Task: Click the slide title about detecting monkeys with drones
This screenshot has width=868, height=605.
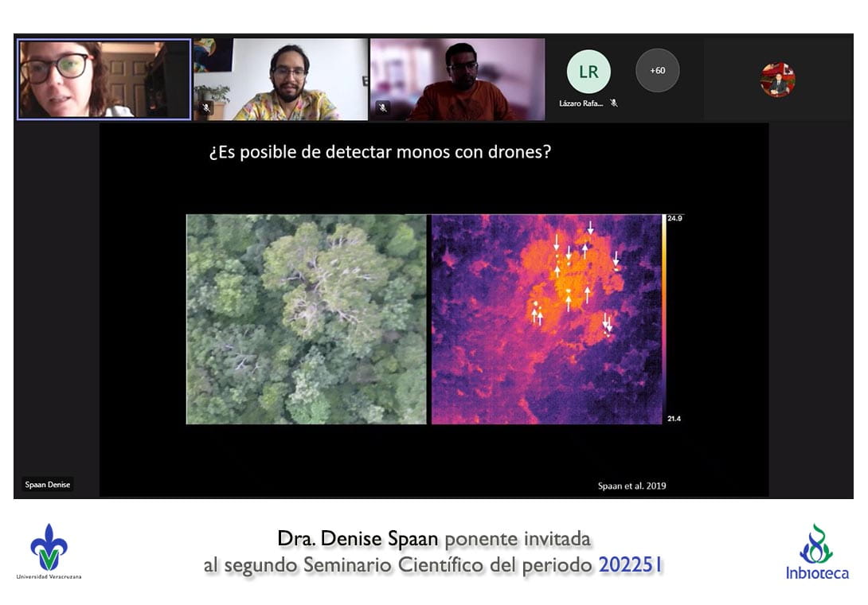Action: pyautogui.click(x=380, y=152)
